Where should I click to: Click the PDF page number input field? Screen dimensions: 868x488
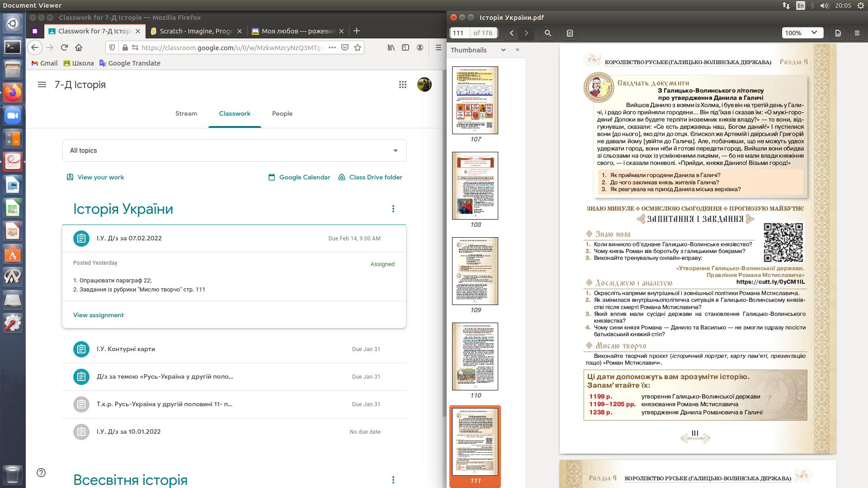tap(459, 33)
